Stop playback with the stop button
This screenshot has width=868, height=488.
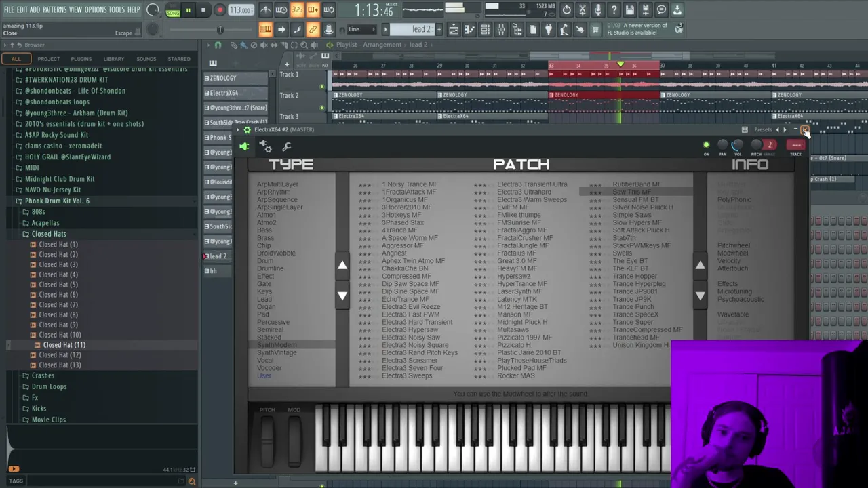(203, 10)
